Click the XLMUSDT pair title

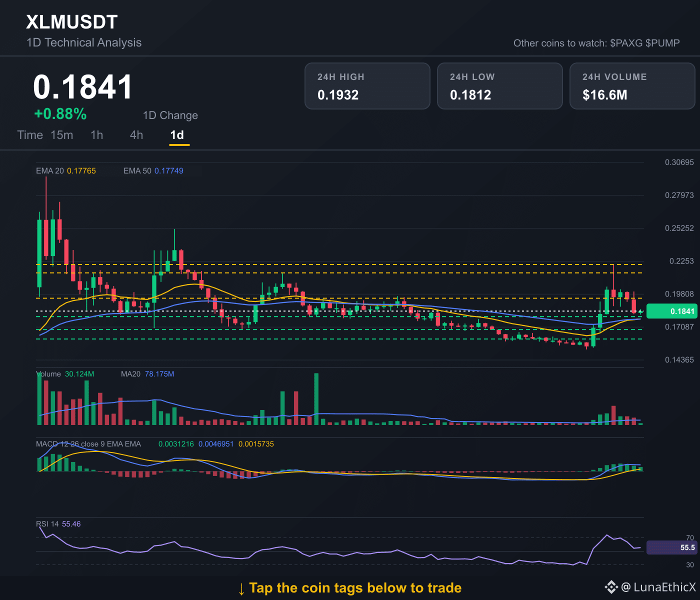coord(72,22)
